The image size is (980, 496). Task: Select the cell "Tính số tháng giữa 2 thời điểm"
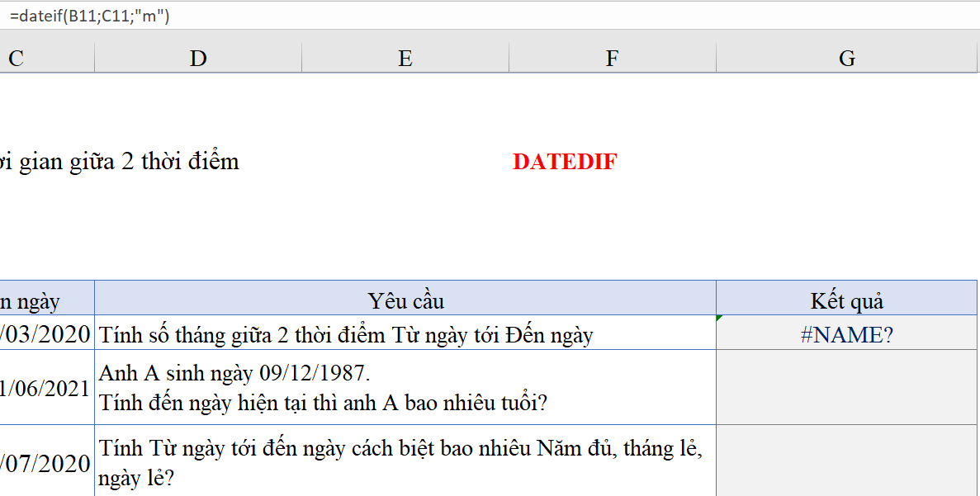[405, 333]
